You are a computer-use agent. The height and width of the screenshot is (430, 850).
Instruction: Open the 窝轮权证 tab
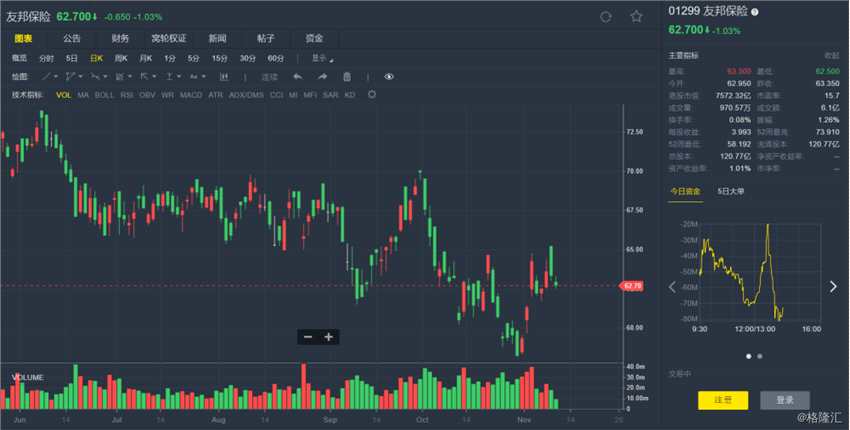tap(169, 38)
